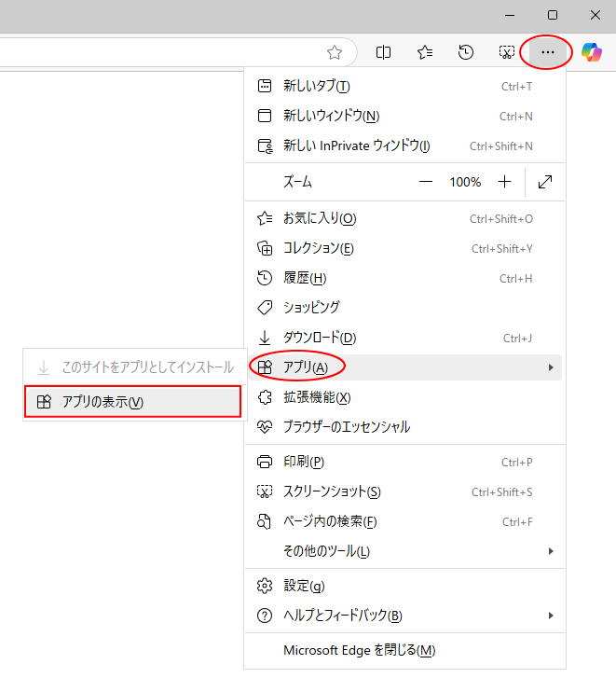
Task: Select アプリの表示 in the submenu
Action: point(131,402)
